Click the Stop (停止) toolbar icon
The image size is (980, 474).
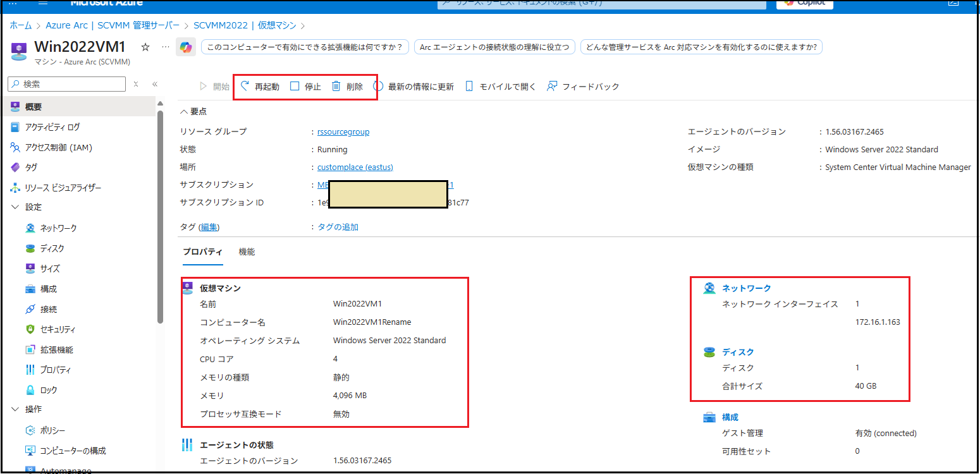point(295,87)
